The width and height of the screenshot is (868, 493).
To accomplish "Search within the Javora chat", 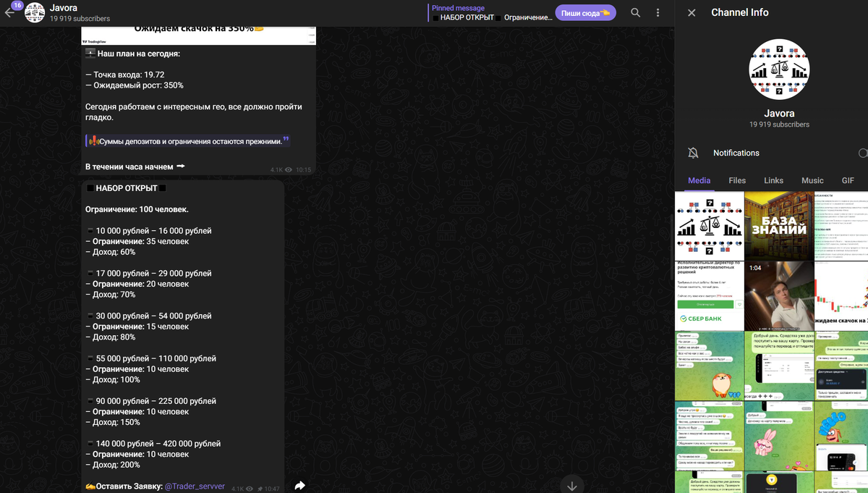I will 635,12.
